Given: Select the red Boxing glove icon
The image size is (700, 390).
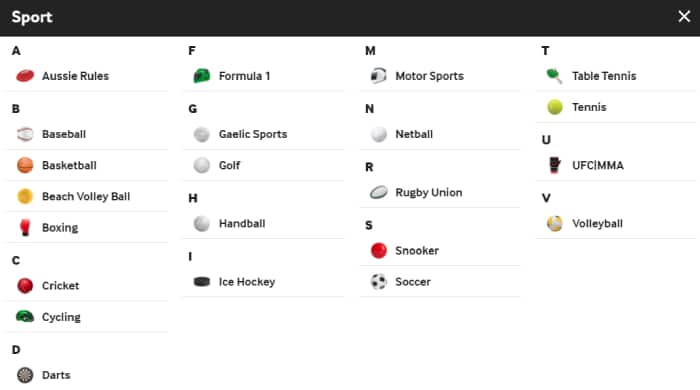Looking at the screenshot, I should (25, 228).
